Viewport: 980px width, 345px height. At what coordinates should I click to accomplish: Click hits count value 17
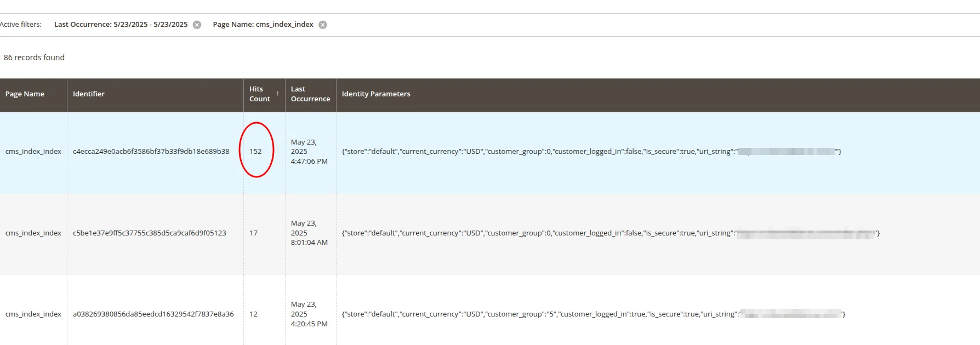tap(253, 233)
